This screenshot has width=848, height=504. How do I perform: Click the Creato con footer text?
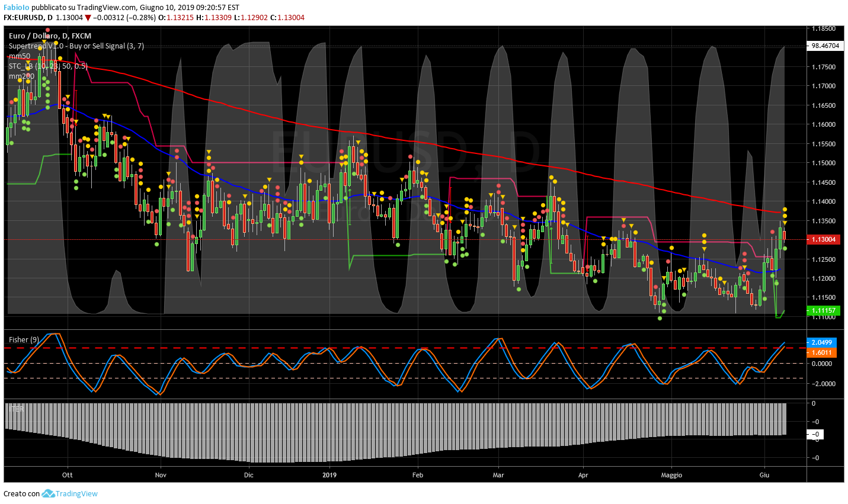pos(21,493)
